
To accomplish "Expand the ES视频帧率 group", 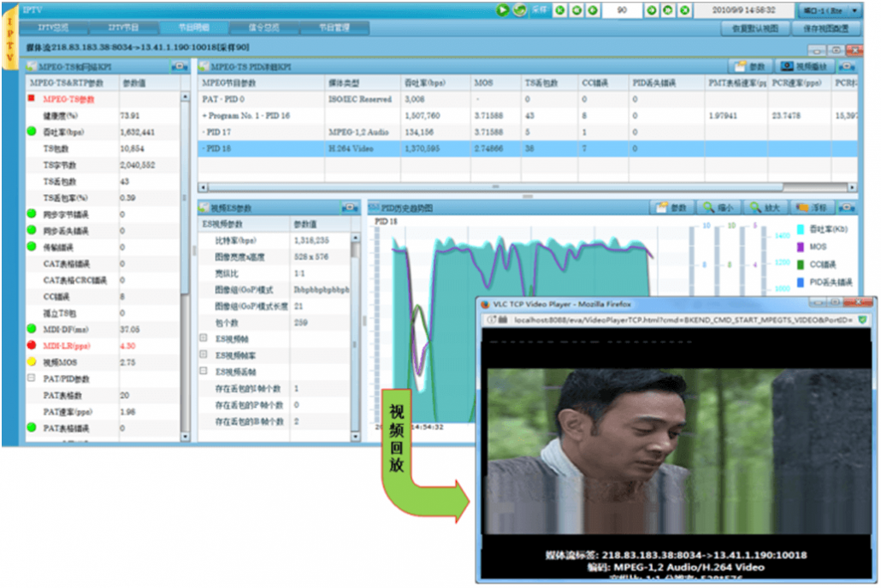I will click(204, 355).
